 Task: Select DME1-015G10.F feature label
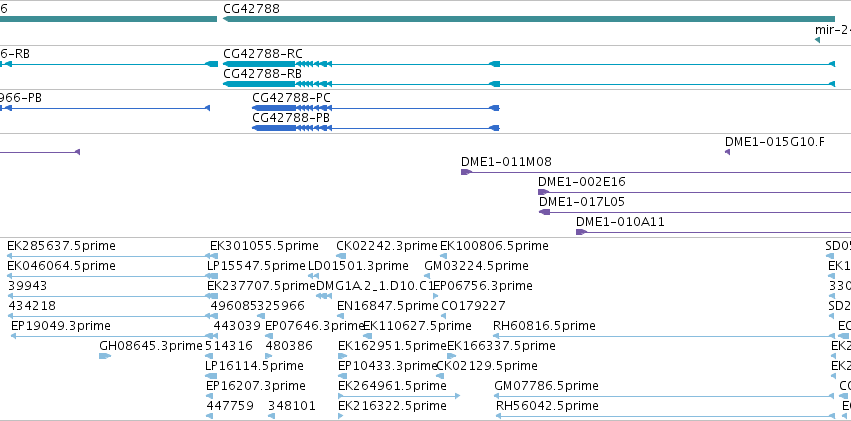[775, 142]
